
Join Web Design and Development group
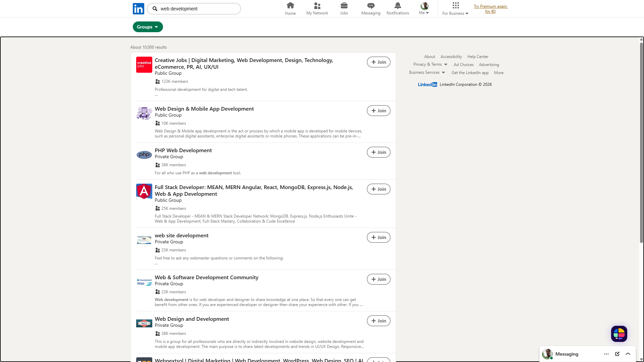tap(379, 321)
